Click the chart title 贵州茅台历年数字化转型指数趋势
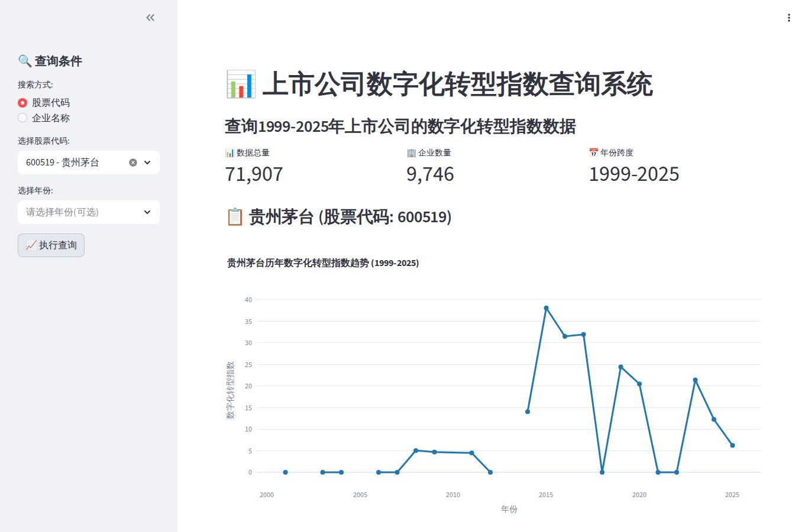 323,263
